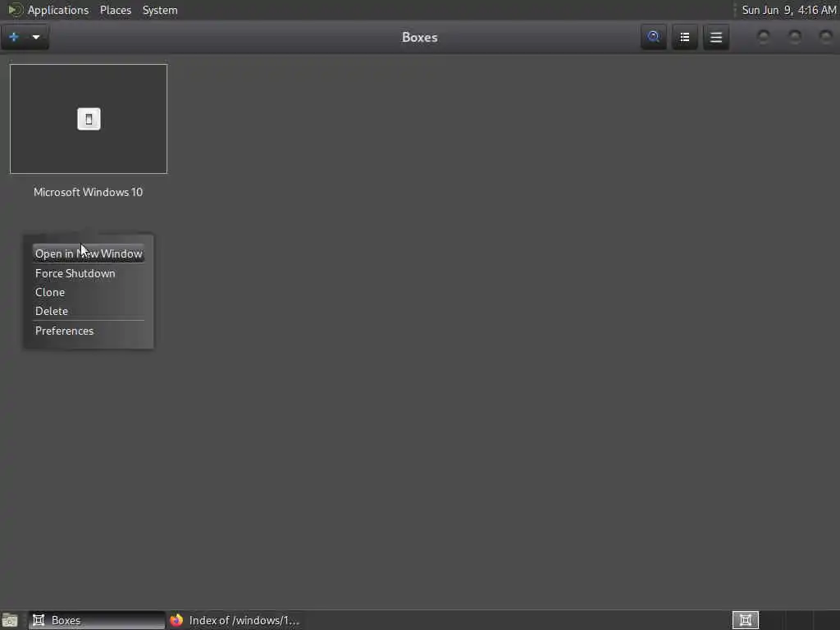Open the Boxes hamburger menu
The height and width of the screenshot is (630, 840).
pos(716,37)
